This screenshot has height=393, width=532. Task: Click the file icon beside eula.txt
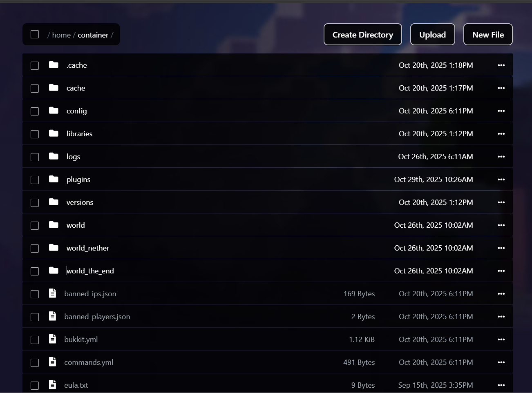[53, 385]
